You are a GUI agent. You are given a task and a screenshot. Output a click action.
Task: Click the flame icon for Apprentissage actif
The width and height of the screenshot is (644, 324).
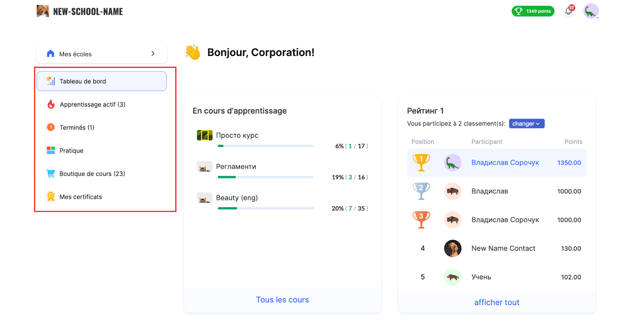point(51,104)
